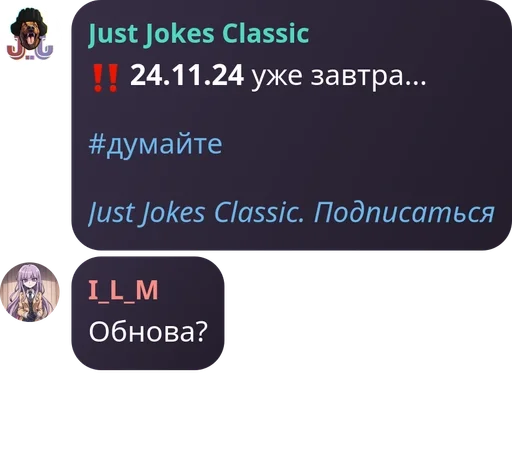Image resolution: width=512 pixels, height=451 pixels.
Task: Open the #думайте hashtag
Action: coord(155,144)
